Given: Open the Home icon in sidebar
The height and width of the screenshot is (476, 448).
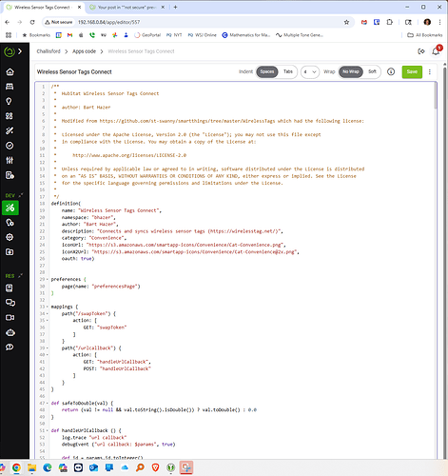Looking at the screenshot, I should 10,72.
